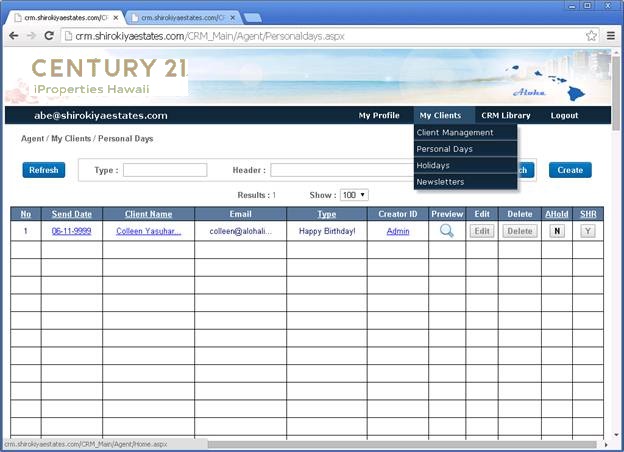This screenshot has height=452, width=624.
Task: Sort by Type column header
Action: (x=327, y=214)
